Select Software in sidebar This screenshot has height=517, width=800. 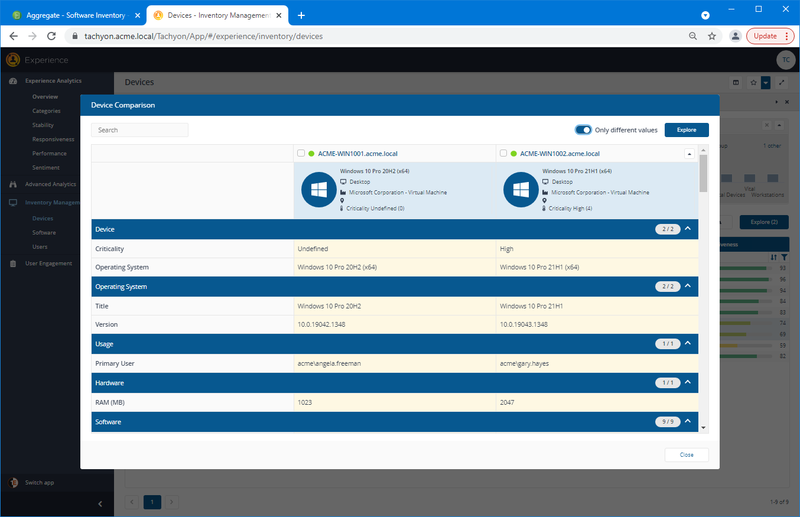coord(44,233)
